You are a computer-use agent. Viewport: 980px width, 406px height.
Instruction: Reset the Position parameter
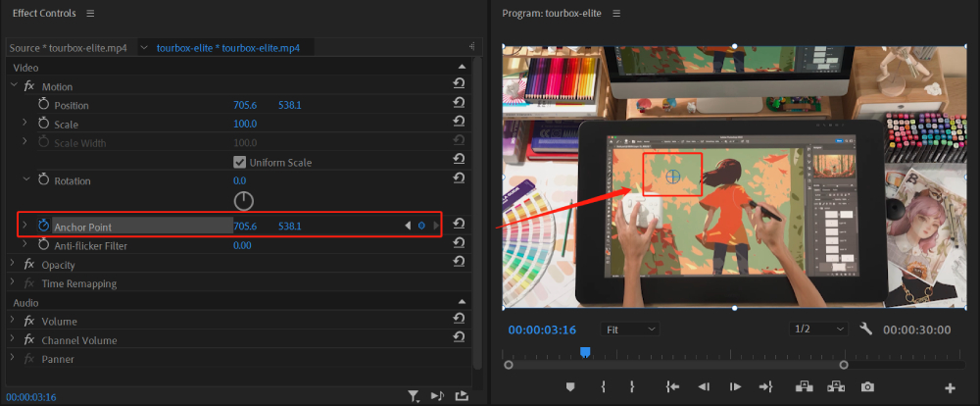[459, 105]
